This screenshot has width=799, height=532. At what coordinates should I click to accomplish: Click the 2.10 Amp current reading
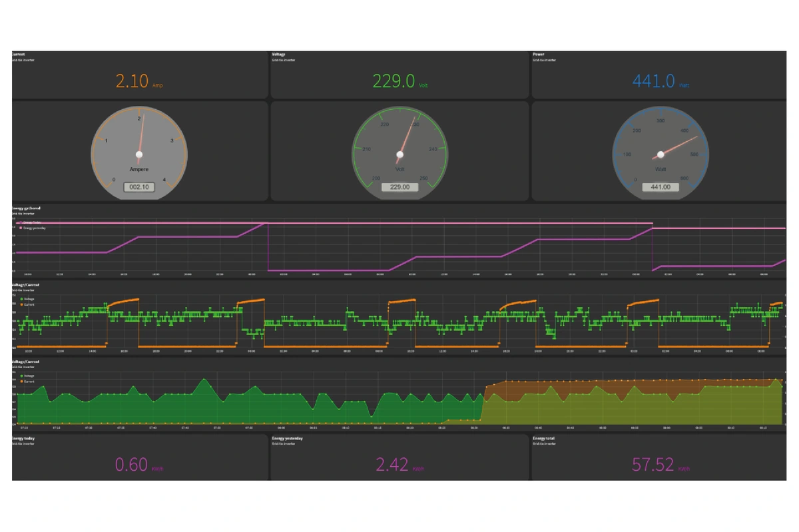[x=138, y=81]
